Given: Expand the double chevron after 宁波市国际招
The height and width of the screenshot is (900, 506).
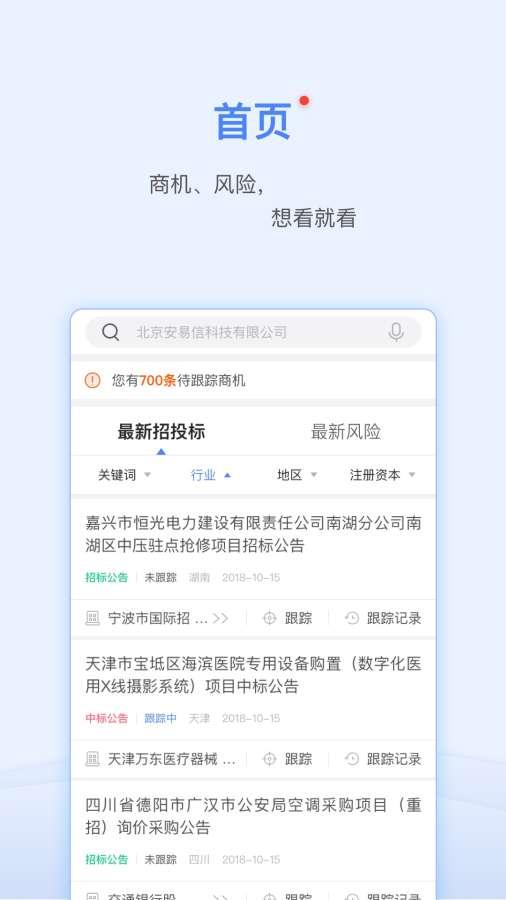Looking at the screenshot, I should [220, 618].
